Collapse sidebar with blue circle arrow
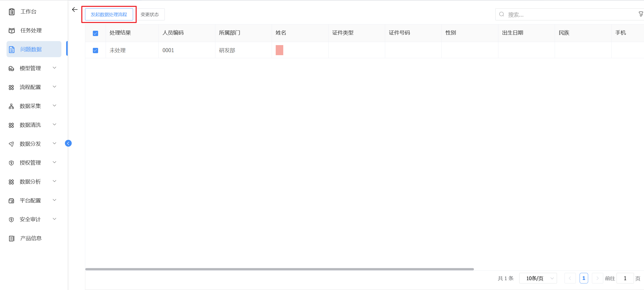This screenshot has width=644, height=290. click(68, 143)
